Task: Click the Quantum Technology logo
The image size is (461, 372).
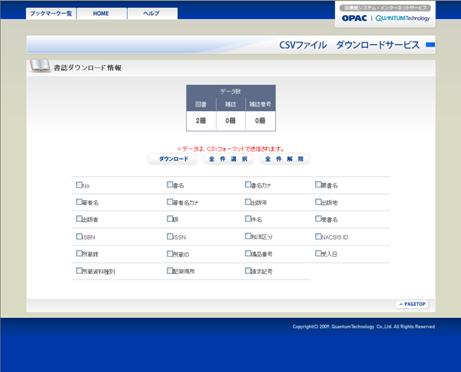Action: coord(403,18)
